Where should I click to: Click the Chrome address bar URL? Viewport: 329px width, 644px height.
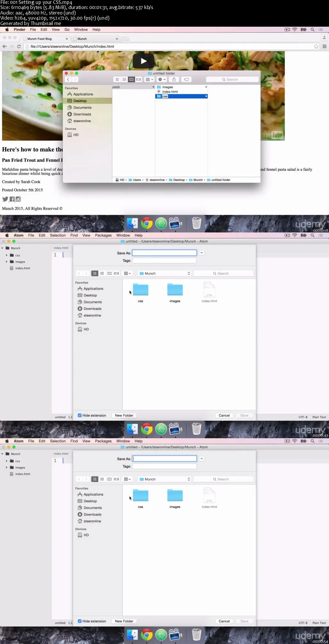pos(72,46)
